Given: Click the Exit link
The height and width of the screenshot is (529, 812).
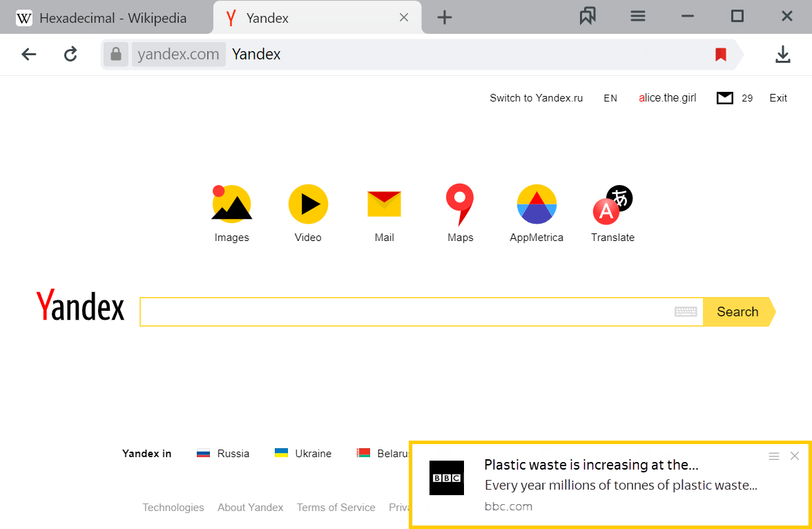Looking at the screenshot, I should click(777, 98).
